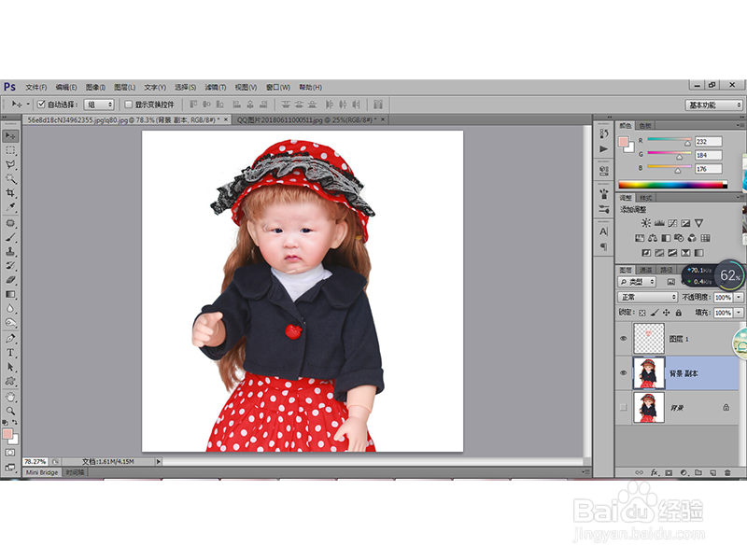
Task: Delete the selected layer
Action: (x=727, y=472)
